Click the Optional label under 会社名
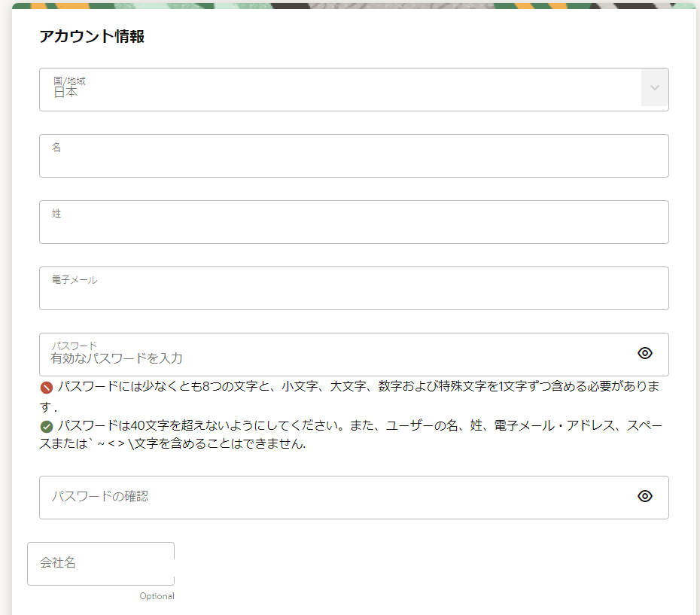The height and width of the screenshot is (615, 700). click(157, 596)
